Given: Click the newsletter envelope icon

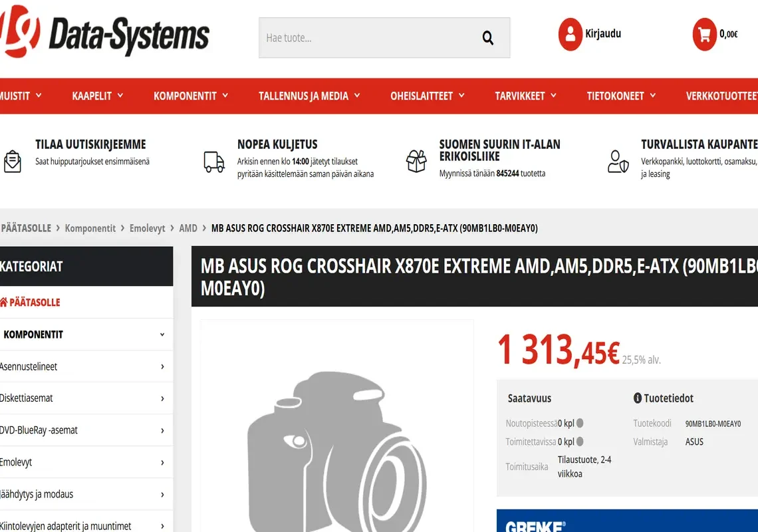Looking at the screenshot, I should point(13,161).
